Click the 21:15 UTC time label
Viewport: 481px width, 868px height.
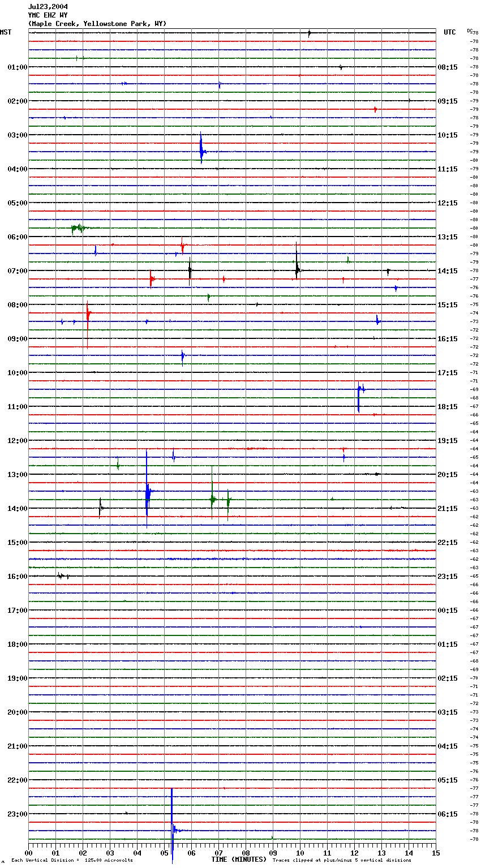[x=448, y=509]
